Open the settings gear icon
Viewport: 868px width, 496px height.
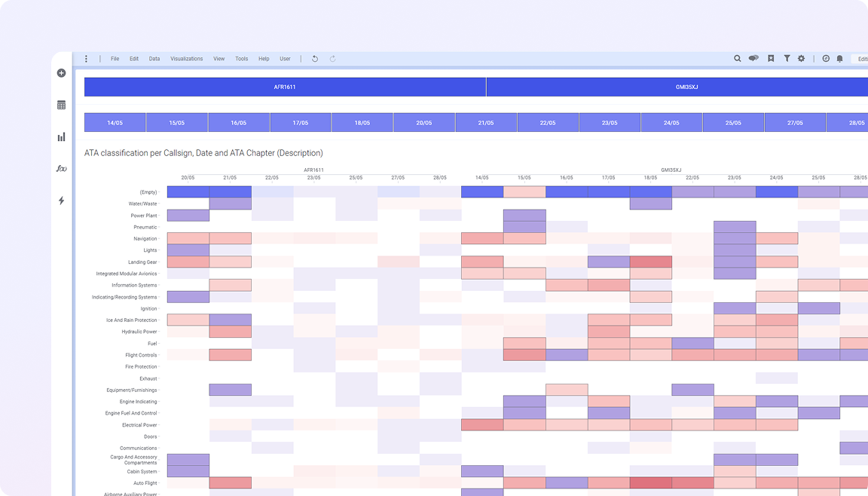click(x=801, y=59)
